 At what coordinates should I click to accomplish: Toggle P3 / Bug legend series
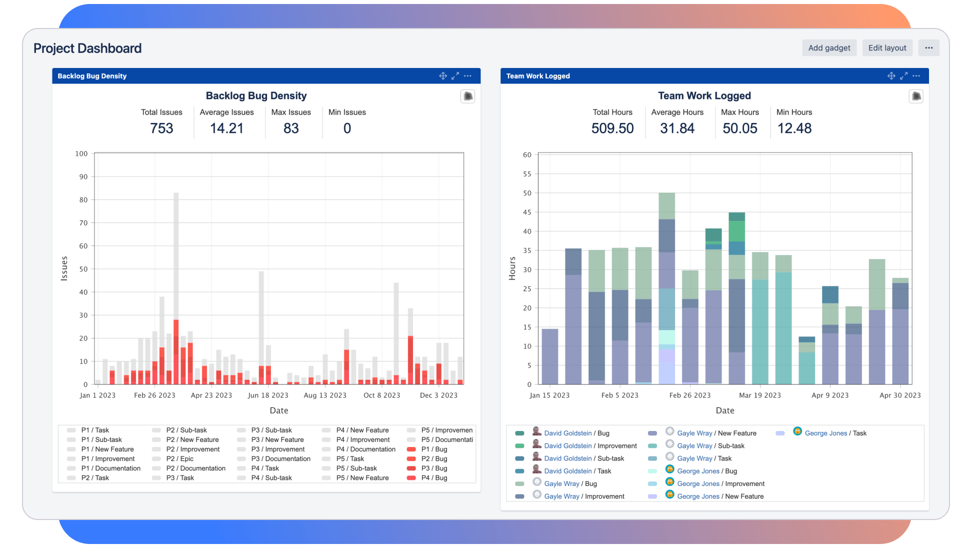click(x=427, y=468)
